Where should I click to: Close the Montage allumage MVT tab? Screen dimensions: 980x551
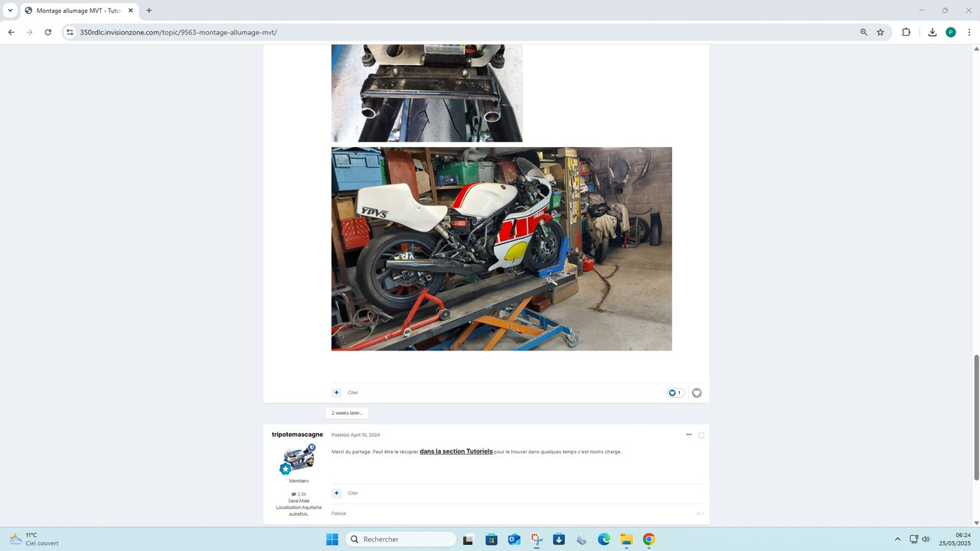click(130, 11)
